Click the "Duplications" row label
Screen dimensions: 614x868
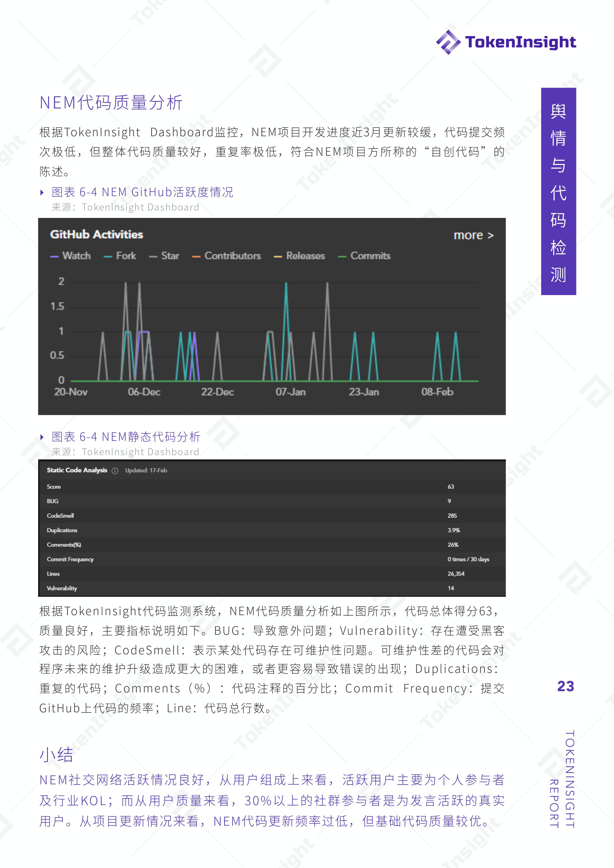pos(62,530)
